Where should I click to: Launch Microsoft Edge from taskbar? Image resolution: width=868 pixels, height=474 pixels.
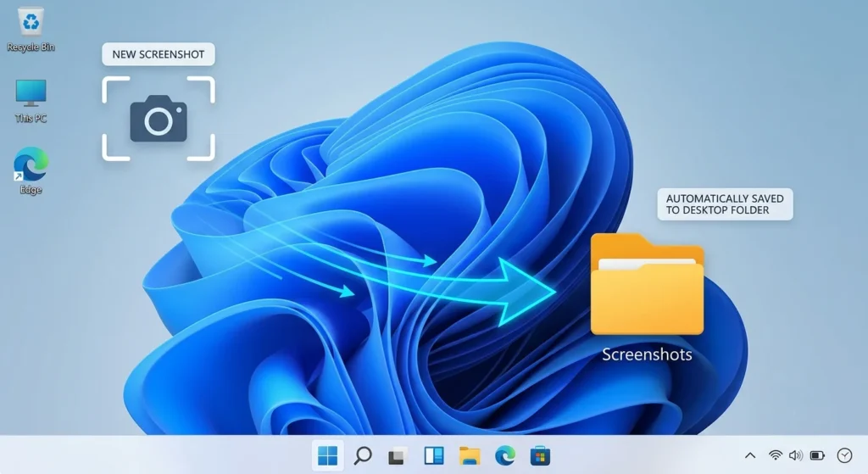tap(505, 455)
